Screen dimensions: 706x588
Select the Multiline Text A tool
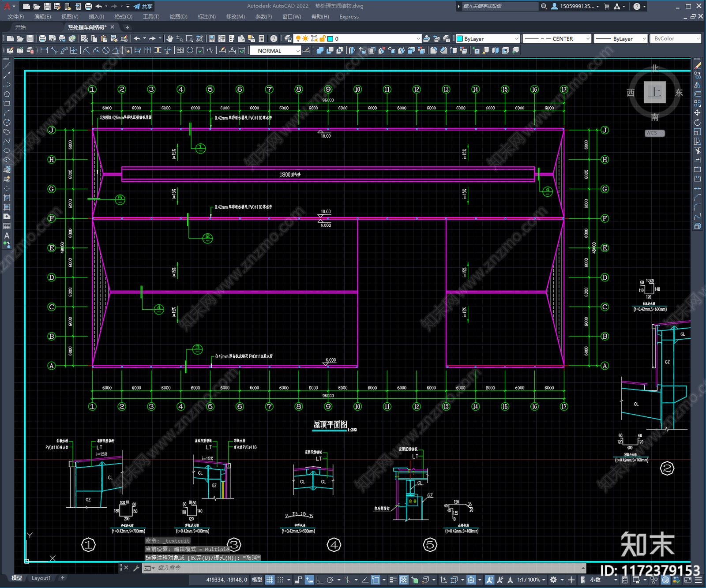[x=7, y=236]
